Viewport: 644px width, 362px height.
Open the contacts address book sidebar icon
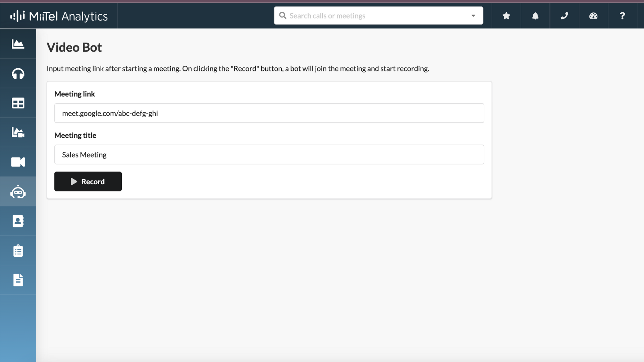(18, 221)
